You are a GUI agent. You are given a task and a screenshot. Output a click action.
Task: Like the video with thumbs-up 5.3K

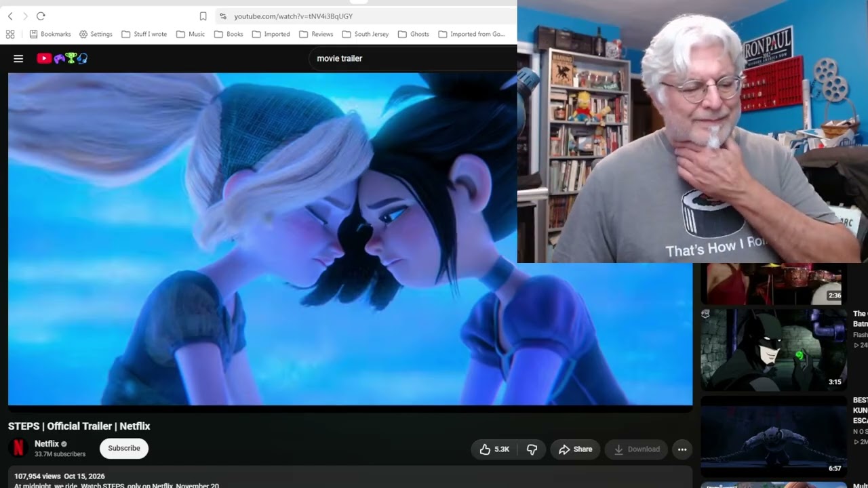494,449
